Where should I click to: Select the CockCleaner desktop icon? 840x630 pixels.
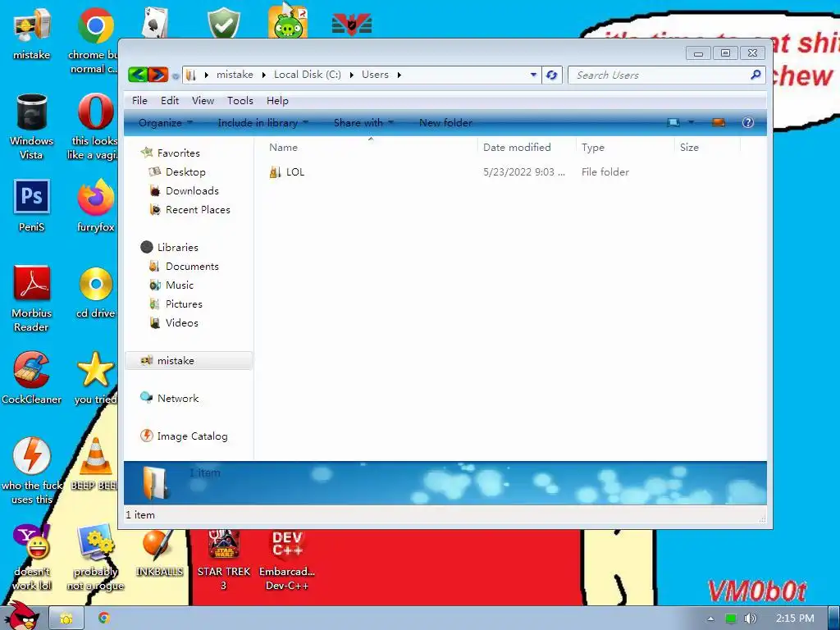point(32,377)
